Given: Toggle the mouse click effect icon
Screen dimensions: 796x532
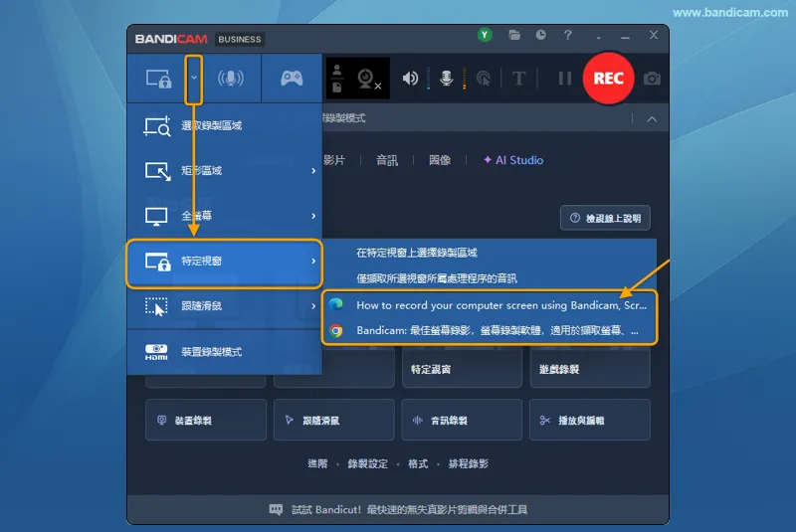Looking at the screenshot, I should point(484,79).
